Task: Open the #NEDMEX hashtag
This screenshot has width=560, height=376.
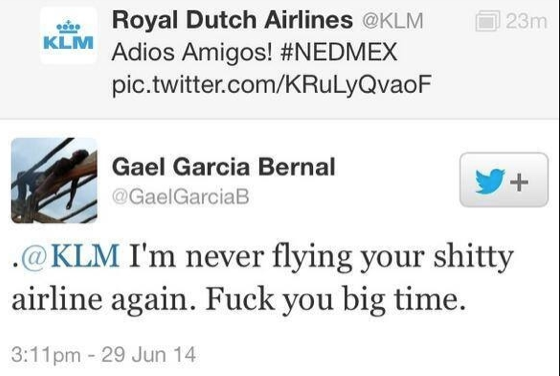Action: pyautogui.click(x=339, y=52)
